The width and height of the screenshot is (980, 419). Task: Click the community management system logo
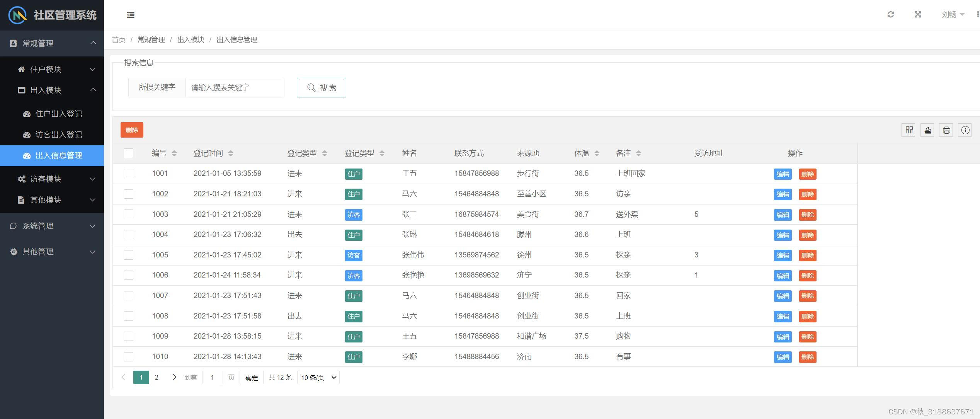tap(17, 15)
